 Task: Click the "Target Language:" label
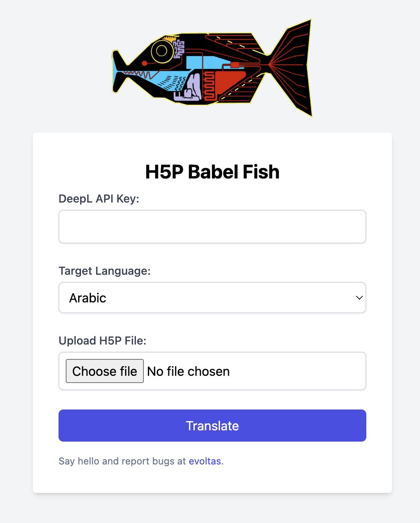tap(104, 271)
